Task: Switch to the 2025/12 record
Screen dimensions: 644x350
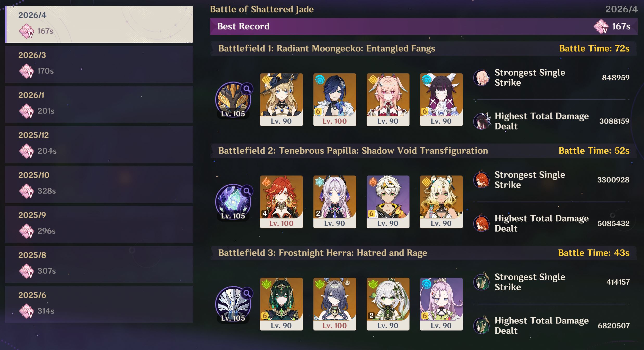Action: click(x=99, y=144)
